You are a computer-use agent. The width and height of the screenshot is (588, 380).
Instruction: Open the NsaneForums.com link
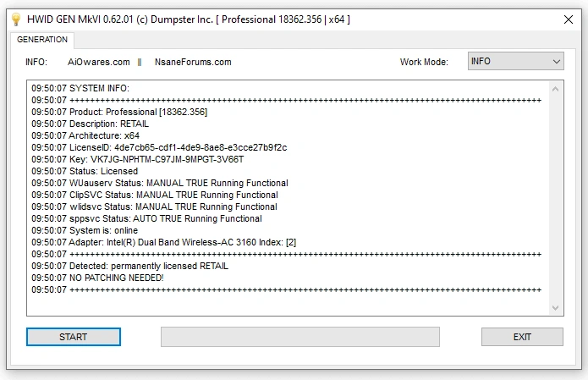pyautogui.click(x=193, y=62)
